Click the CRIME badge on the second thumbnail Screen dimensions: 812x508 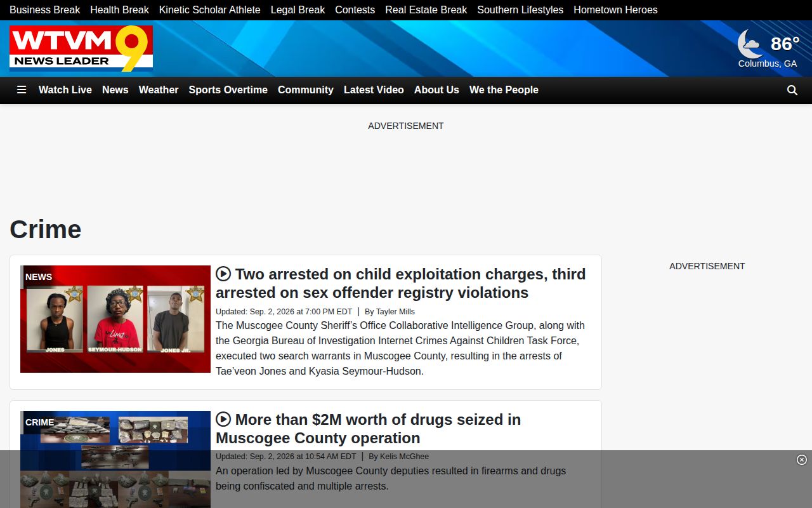coord(39,422)
